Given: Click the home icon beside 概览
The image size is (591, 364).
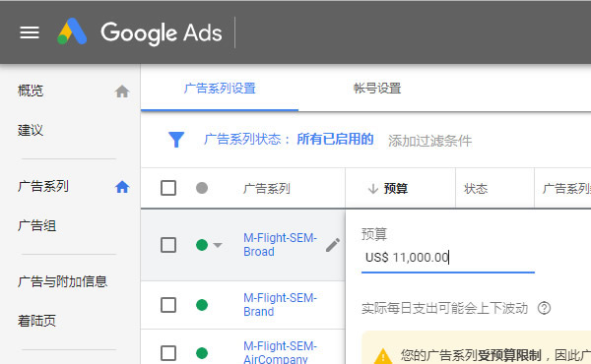Looking at the screenshot, I should (x=122, y=91).
